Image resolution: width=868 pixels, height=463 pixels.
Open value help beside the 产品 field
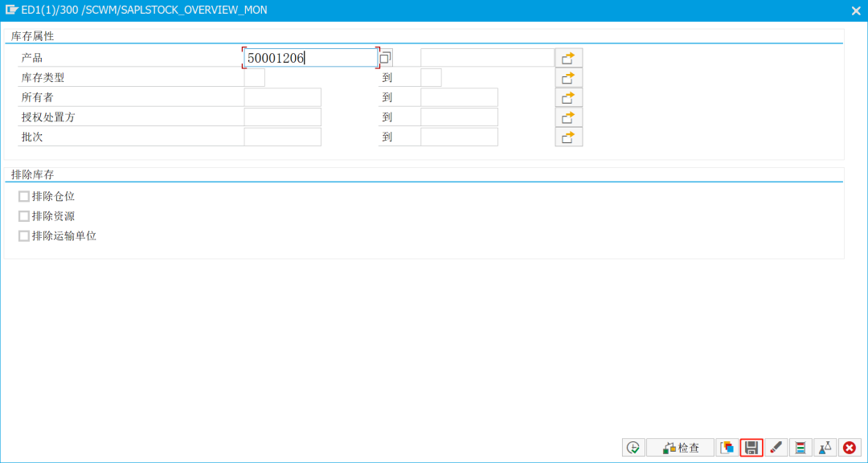385,58
